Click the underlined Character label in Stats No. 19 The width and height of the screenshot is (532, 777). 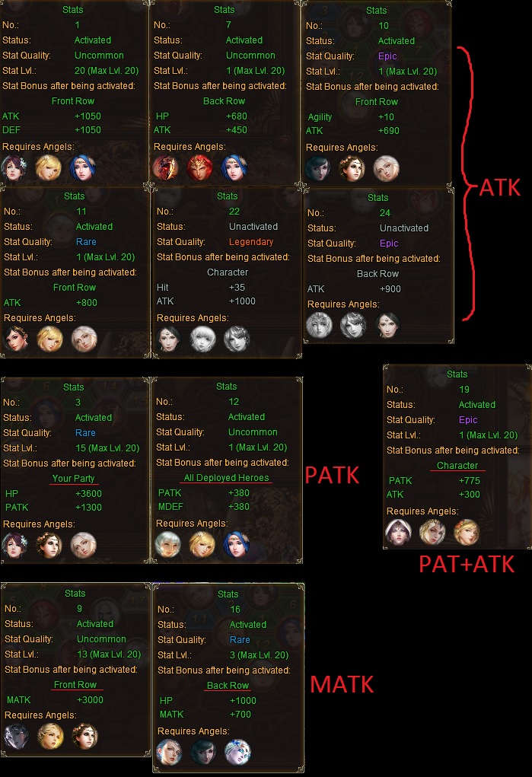457,465
